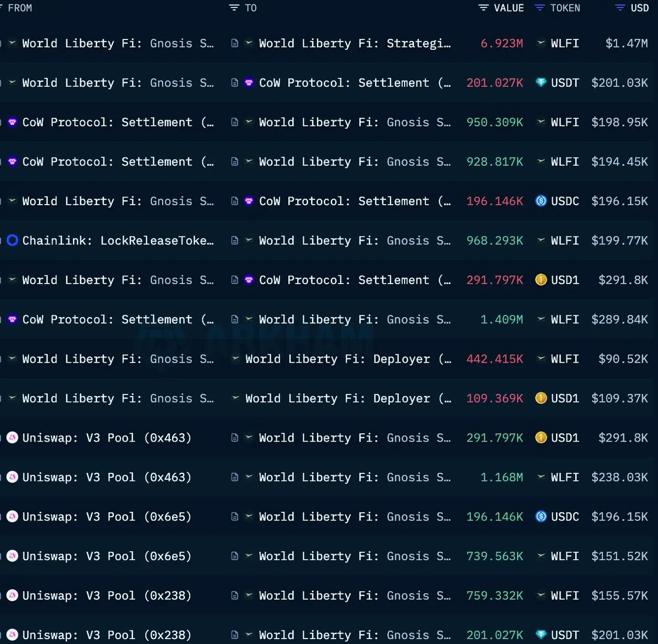Click USDT token icon in CoW Protocol recipient row
Screen dimensions: 658x644
pos(541,82)
